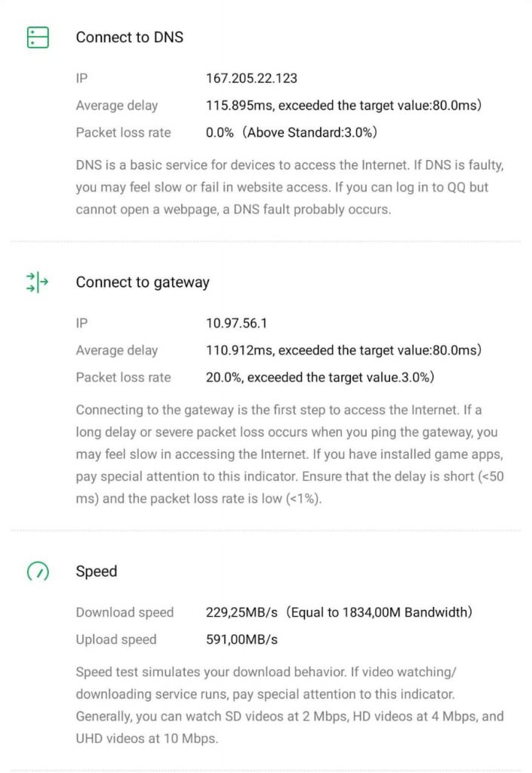Click the upload speed value 591,00MB/s
532x773 pixels.
click(x=242, y=639)
